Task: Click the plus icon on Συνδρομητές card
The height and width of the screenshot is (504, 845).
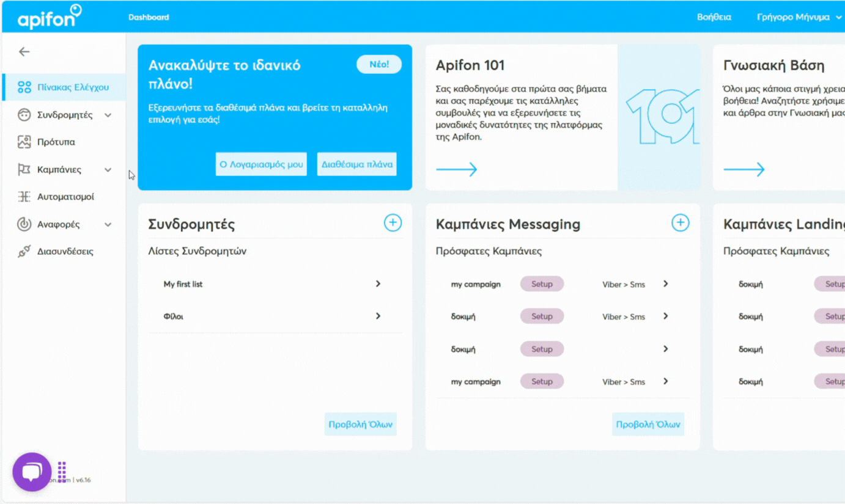Action: 393,223
